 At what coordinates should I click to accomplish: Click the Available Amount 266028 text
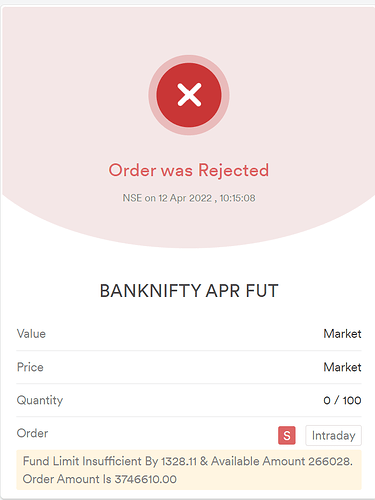click(282, 461)
